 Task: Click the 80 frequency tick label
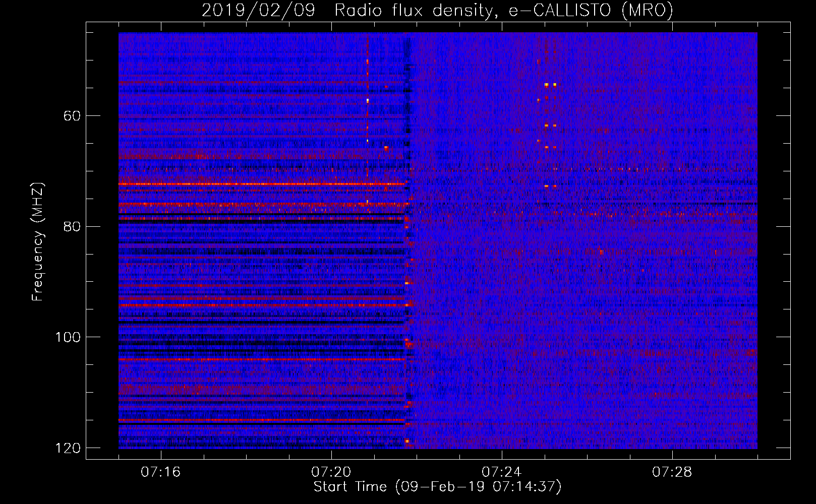72,226
